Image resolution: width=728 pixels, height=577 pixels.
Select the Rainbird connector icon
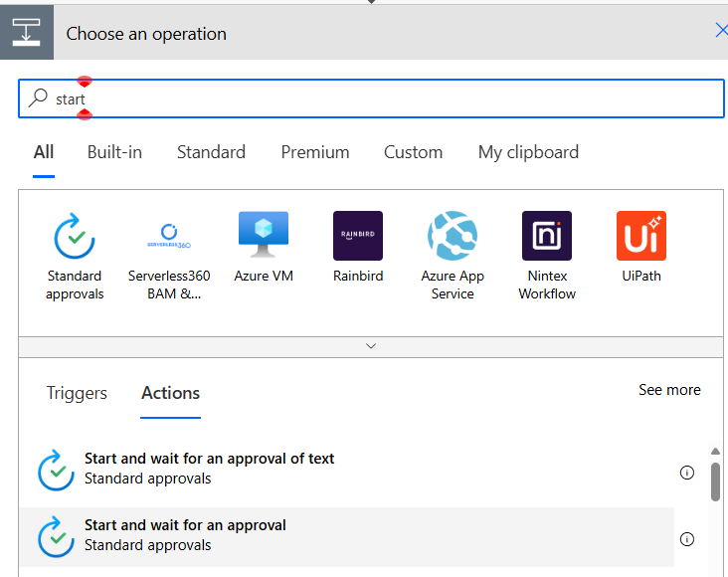(x=358, y=236)
